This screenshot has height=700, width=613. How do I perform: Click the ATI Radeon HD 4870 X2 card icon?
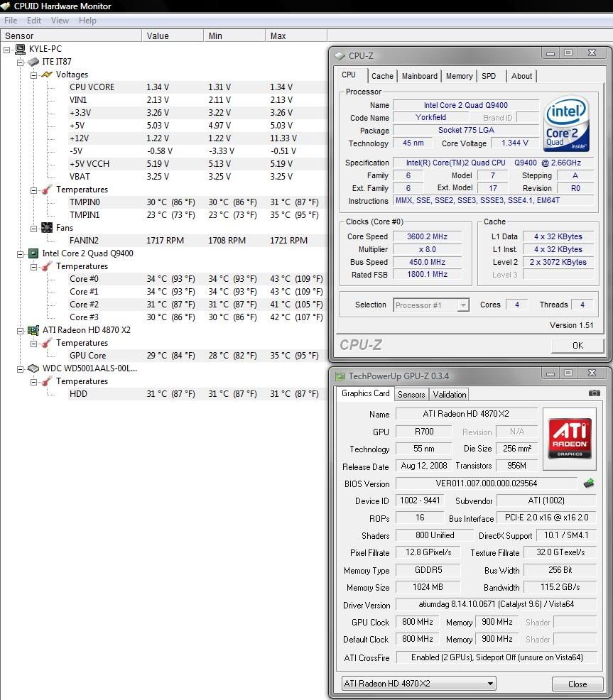click(33, 330)
